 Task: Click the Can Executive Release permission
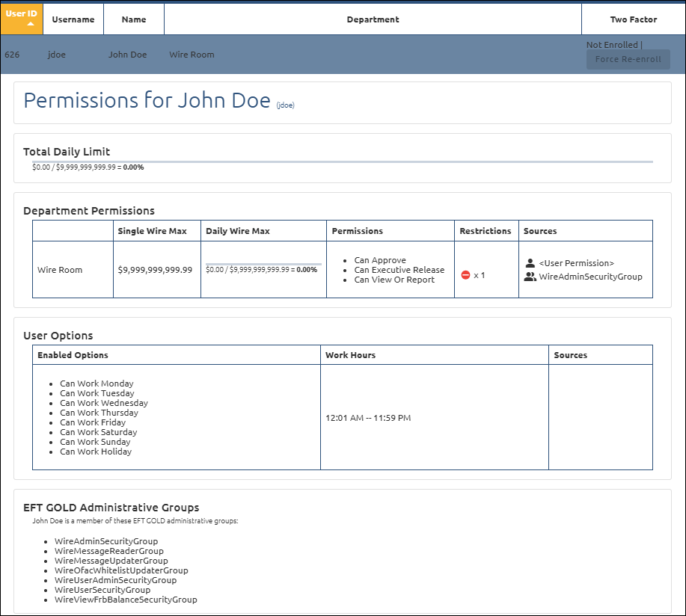coord(399,270)
